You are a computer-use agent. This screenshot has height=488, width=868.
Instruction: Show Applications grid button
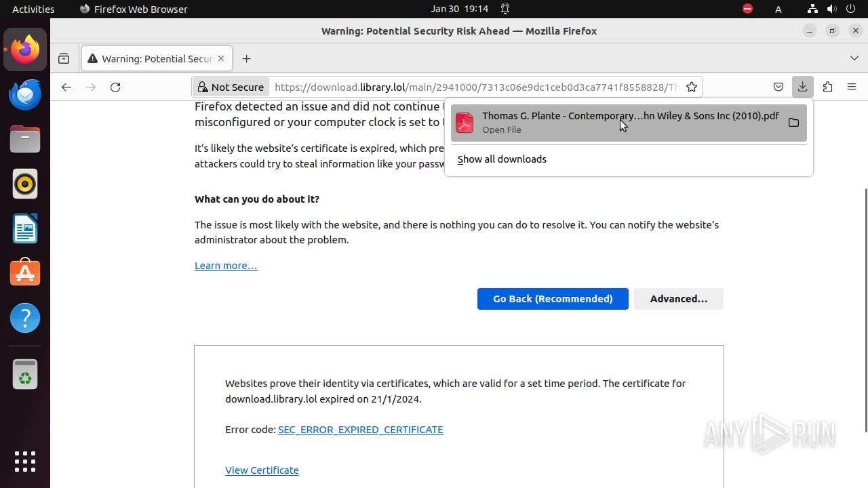point(25,462)
